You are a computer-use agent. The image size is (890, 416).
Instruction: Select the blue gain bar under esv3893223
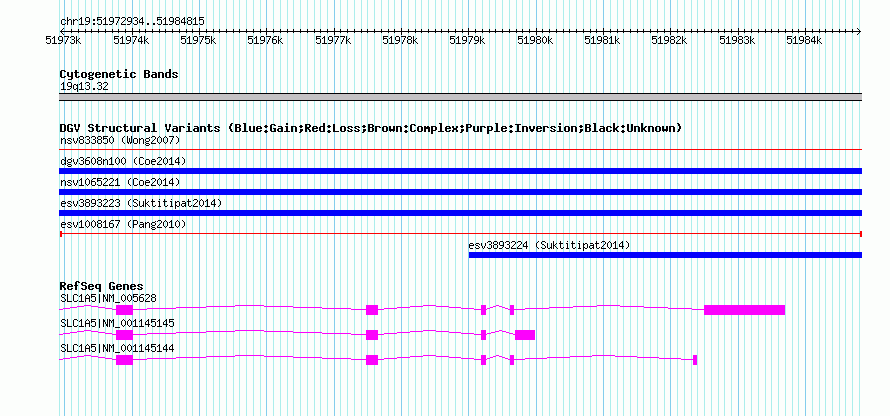460,213
